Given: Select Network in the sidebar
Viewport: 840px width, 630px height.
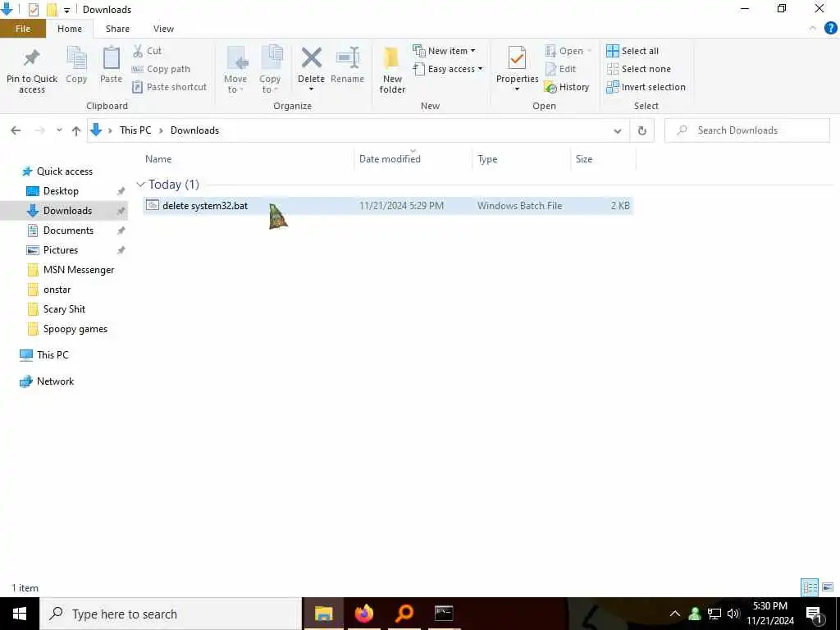Looking at the screenshot, I should pyautogui.click(x=55, y=381).
